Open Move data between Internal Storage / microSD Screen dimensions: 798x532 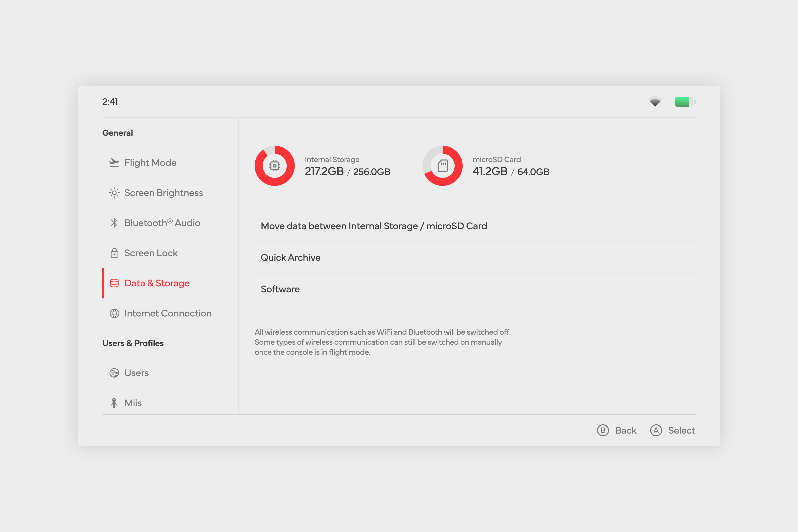click(x=373, y=226)
